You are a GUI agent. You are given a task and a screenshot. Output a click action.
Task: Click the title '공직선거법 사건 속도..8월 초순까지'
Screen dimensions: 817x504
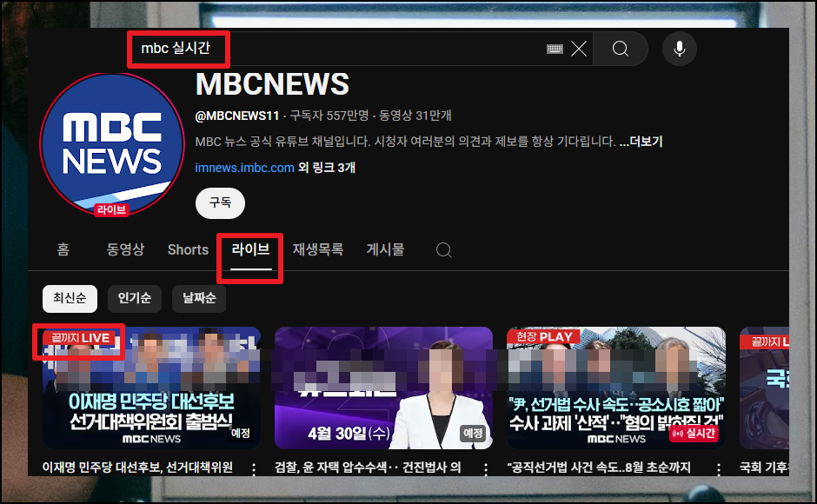599,468
